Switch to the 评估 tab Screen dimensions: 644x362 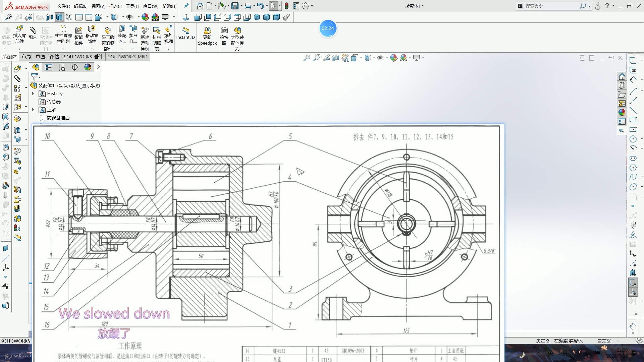[54, 57]
